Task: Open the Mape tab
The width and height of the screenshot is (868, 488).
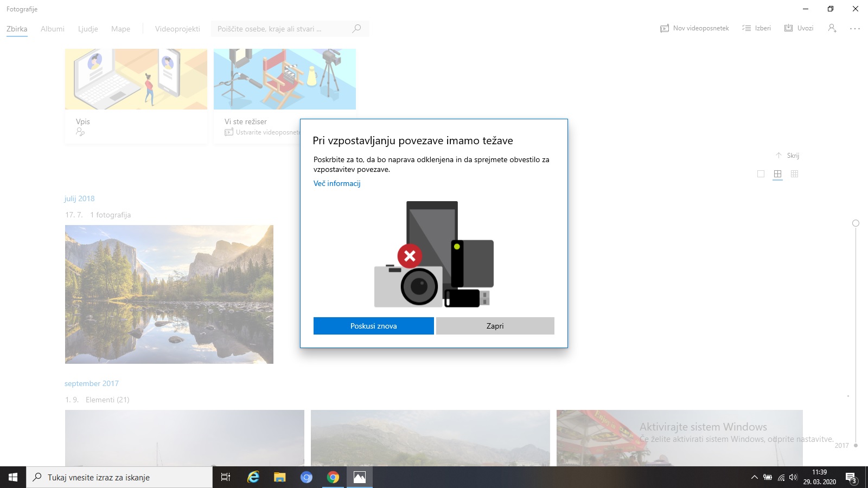Action: tap(120, 29)
